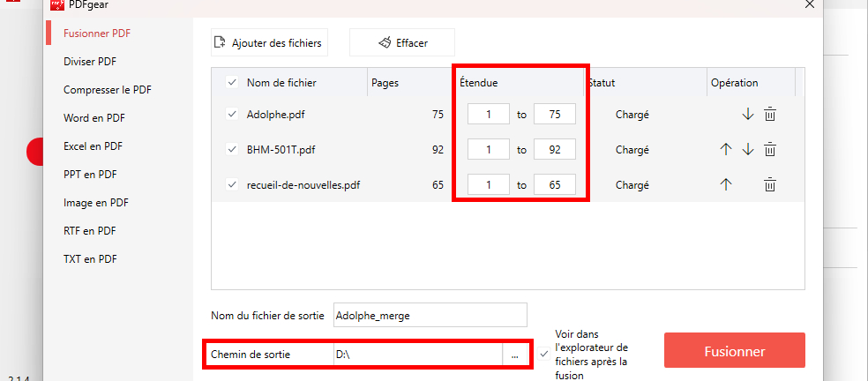Click the 'Étendue' column header
This screenshot has height=381, width=868.
point(479,83)
